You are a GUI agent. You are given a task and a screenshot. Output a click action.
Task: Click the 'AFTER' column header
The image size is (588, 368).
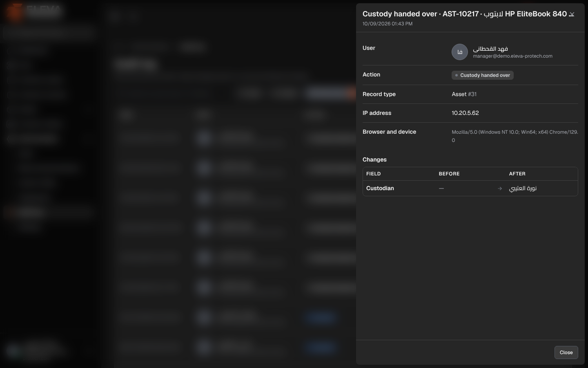click(517, 174)
